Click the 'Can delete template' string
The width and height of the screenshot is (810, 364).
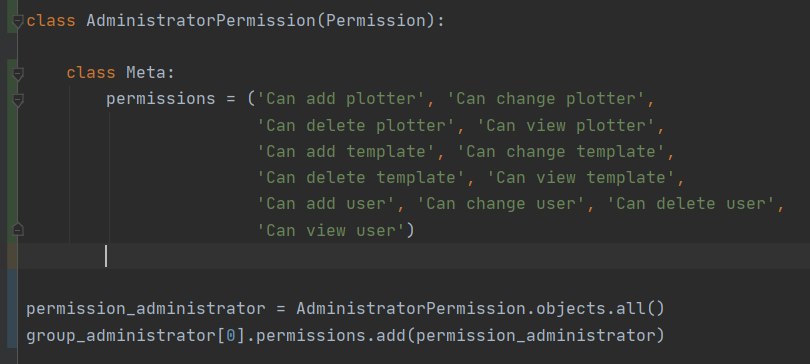click(x=361, y=178)
